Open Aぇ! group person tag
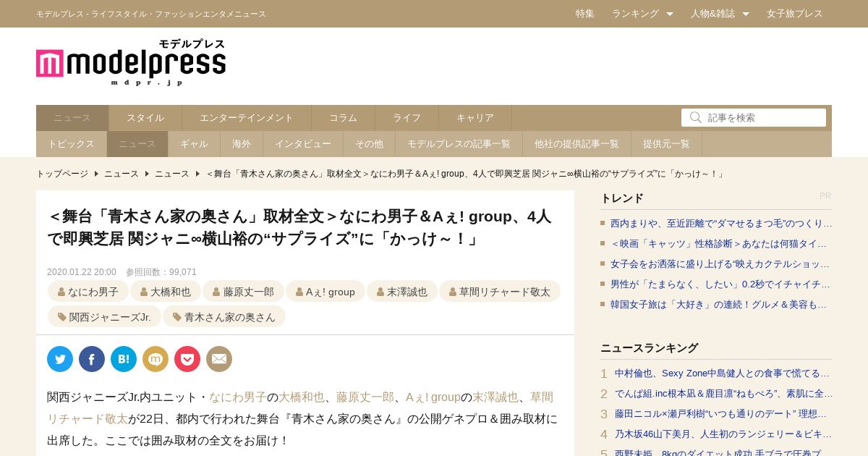 pyautogui.click(x=325, y=292)
